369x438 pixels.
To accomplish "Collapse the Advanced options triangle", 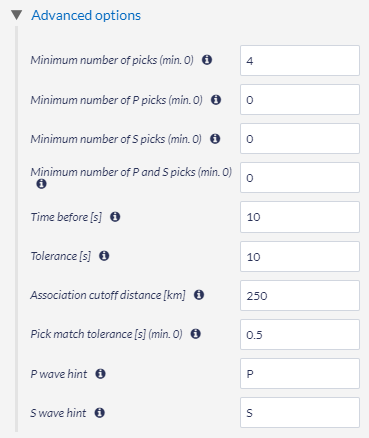I will coord(16,15).
